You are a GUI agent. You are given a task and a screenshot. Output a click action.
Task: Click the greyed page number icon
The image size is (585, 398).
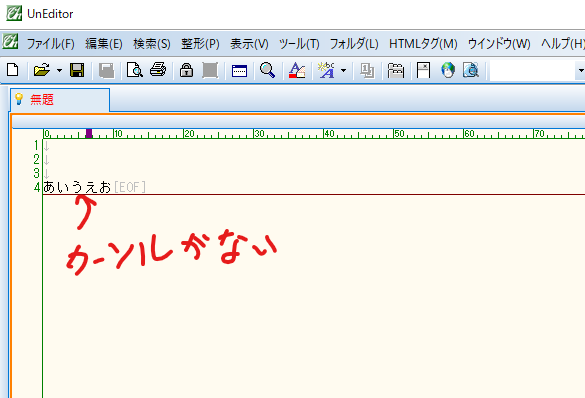367,70
